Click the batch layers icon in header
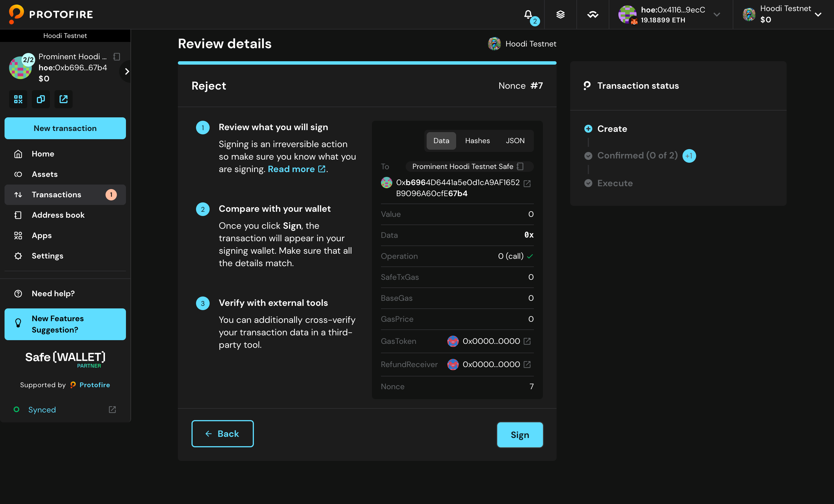This screenshot has height=504, width=834. [x=560, y=14]
